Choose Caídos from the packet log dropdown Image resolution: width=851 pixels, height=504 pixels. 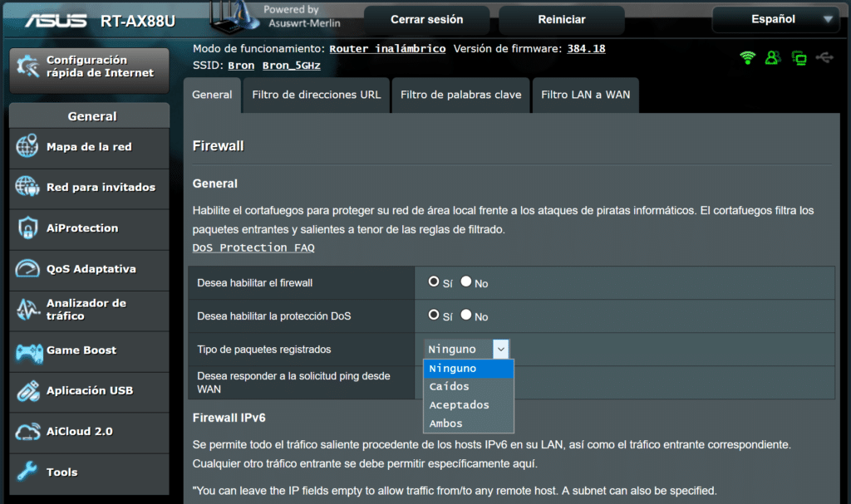pos(450,386)
